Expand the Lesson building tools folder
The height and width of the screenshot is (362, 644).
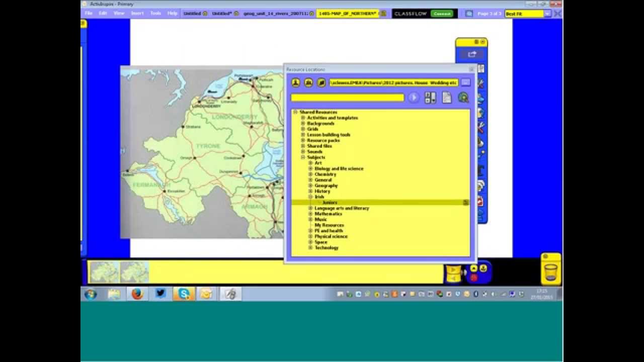303,135
